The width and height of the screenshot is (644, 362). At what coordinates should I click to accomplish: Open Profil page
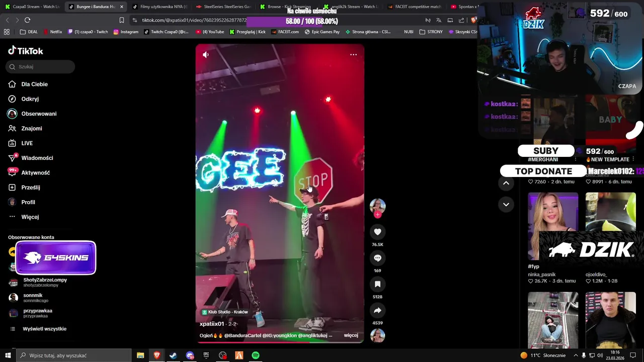28,202
